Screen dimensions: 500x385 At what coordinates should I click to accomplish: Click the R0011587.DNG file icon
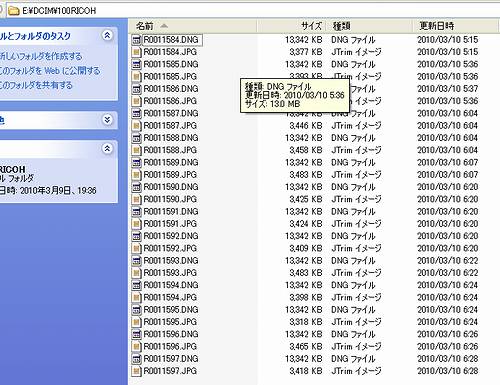(x=136, y=113)
